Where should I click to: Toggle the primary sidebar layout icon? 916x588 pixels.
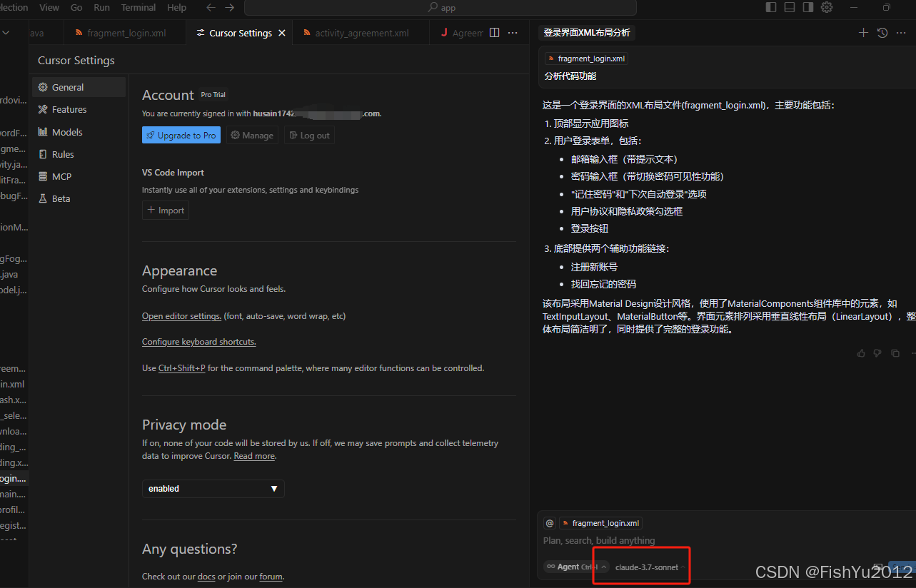pos(771,7)
